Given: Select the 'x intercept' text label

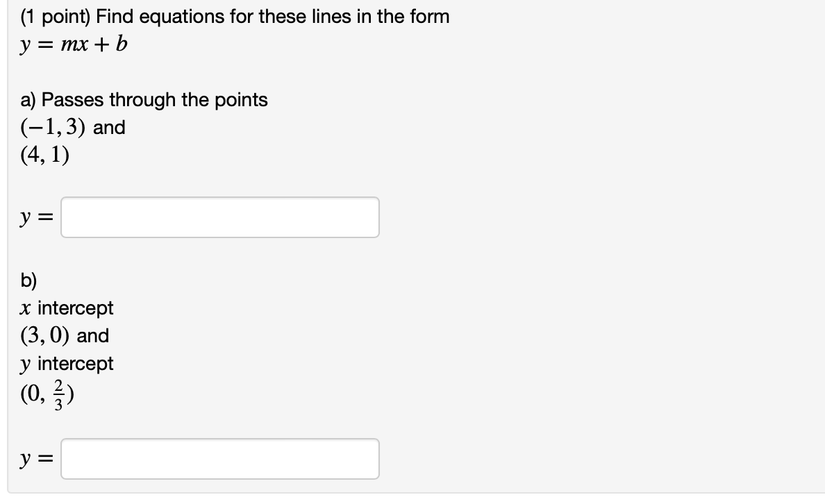Looking at the screenshot, I should coord(67,308).
